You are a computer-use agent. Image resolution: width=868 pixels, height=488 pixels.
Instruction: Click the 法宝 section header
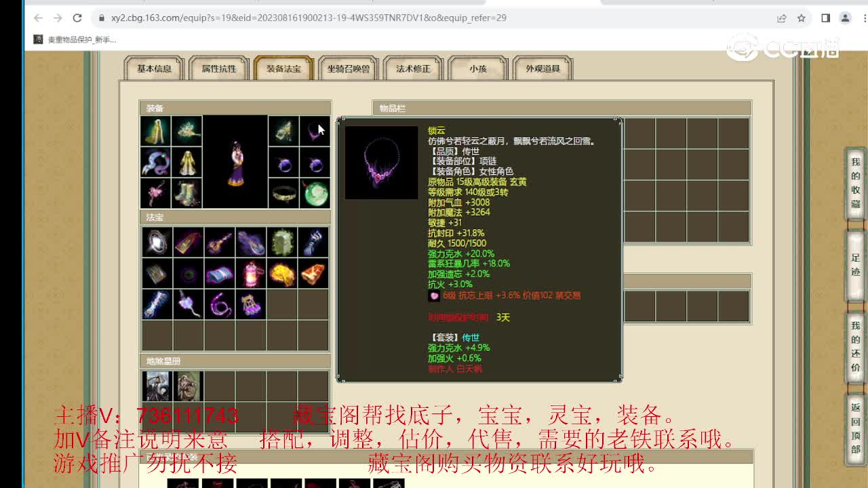pyautogui.click(x=235, y=218)
